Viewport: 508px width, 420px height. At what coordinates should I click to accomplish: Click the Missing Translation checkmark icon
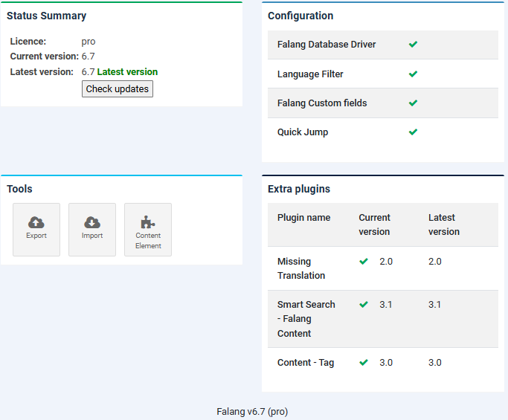point(364,262)
